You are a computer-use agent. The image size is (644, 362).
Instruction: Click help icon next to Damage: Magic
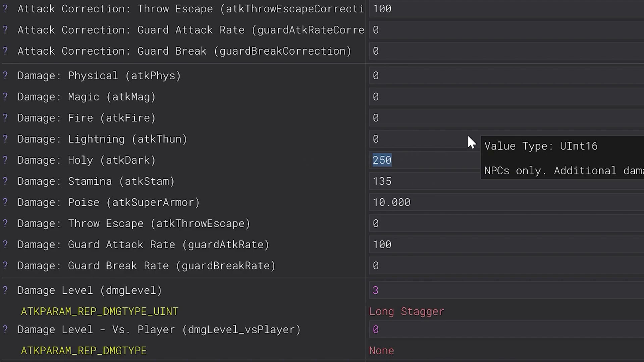pyautogui.click(x=5, y=97)
